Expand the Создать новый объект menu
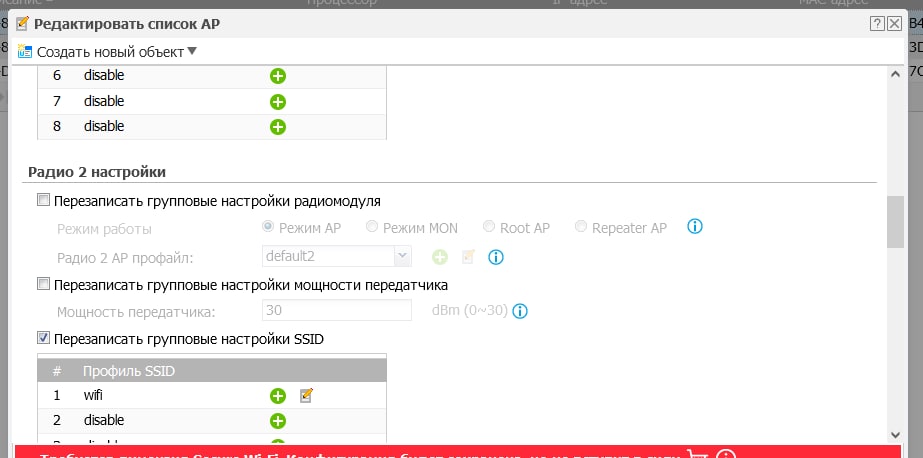Screen dimensions: 923x458 coord(193,51)
